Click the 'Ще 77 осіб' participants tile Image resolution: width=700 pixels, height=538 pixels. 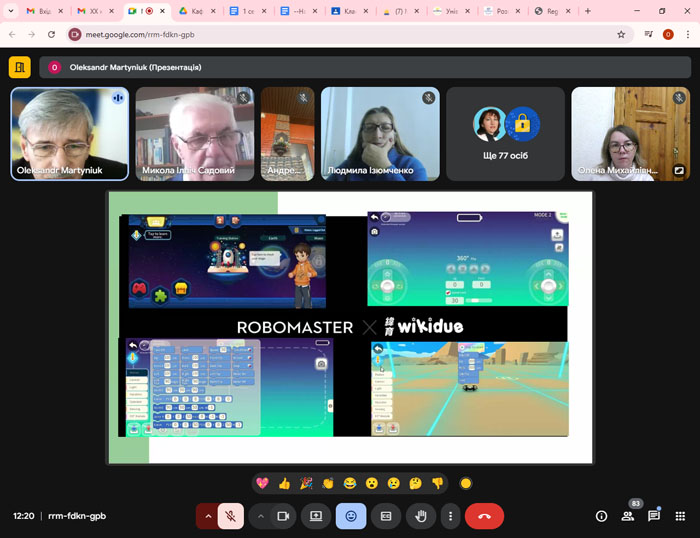pos(503,133)
